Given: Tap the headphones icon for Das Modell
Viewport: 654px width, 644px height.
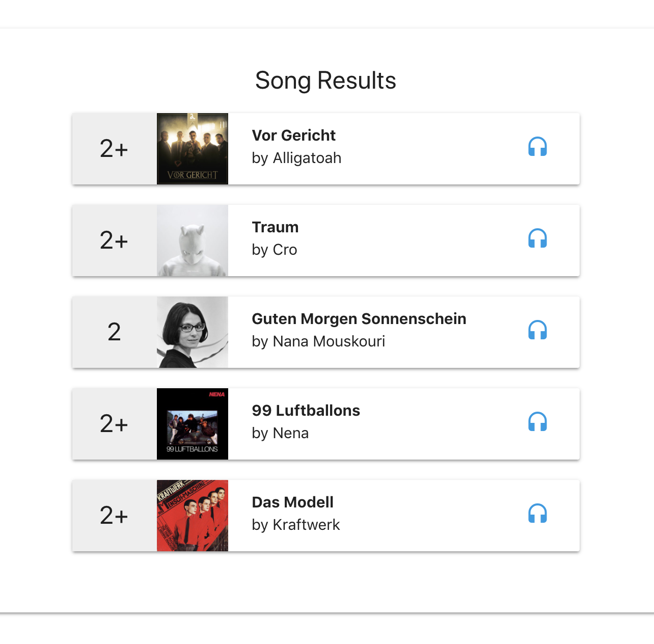Looking at the screenshot, I should [x=537, y=514].
